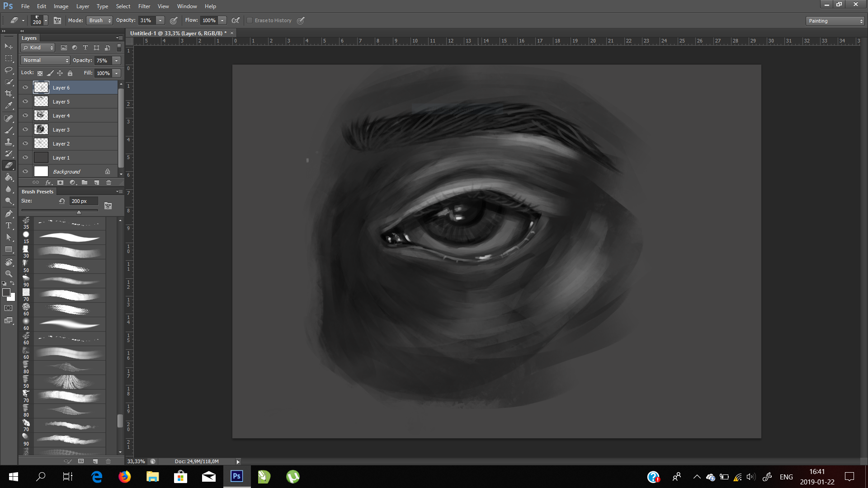Click the add layer mask icon
Image resolution: width=868 pixels, height=488 pixels.
click(x=60, y=183)
